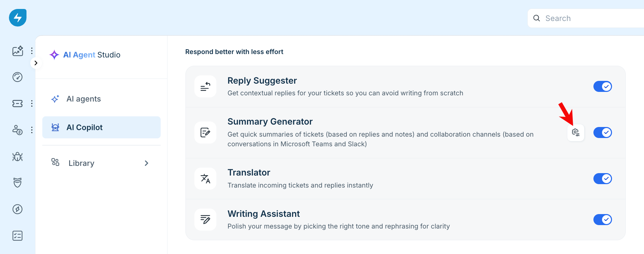Screen dimensions: 644x254
Task: Open the tickets icon in the left rail
Action: [18, 104]
